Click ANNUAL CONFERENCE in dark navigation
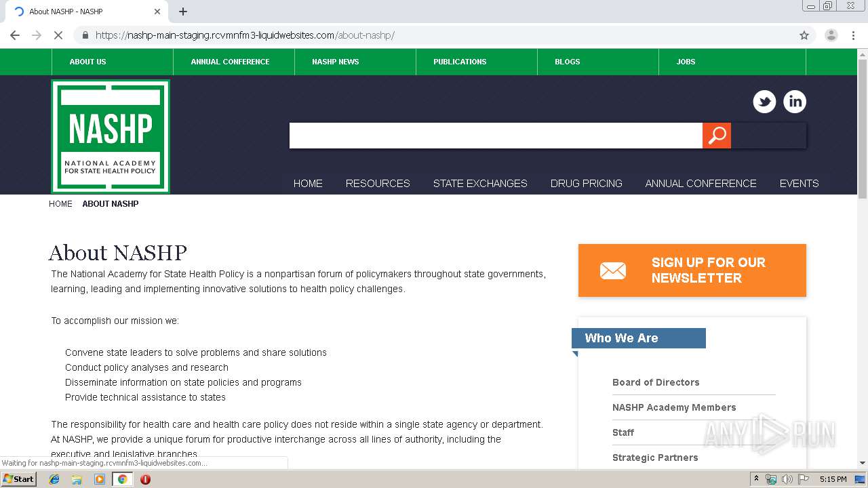Screen dimensions: 868x488 pyautogui.click(x=701, y=184)
